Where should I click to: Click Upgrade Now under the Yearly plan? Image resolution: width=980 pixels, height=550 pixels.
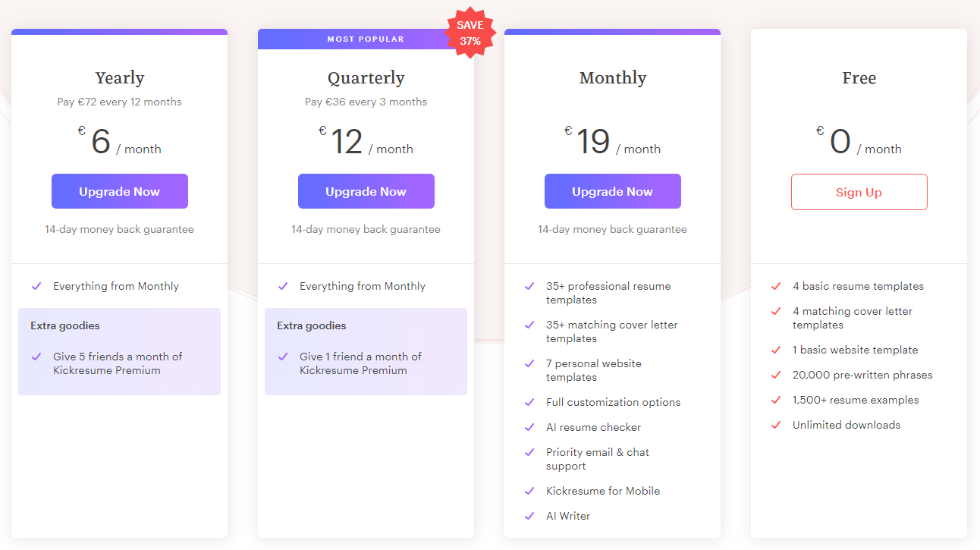pos(119,191)
